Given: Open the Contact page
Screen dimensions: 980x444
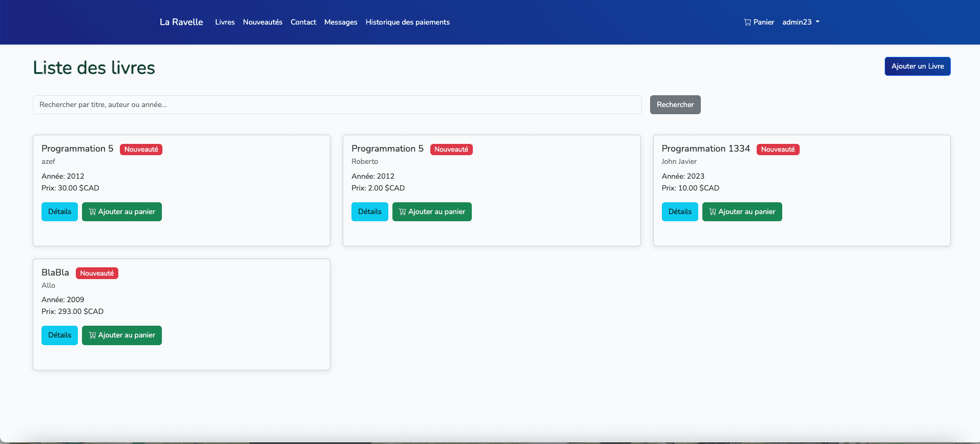Looking at the screenshot, I should pyautogui.click(x=303, y=22).
